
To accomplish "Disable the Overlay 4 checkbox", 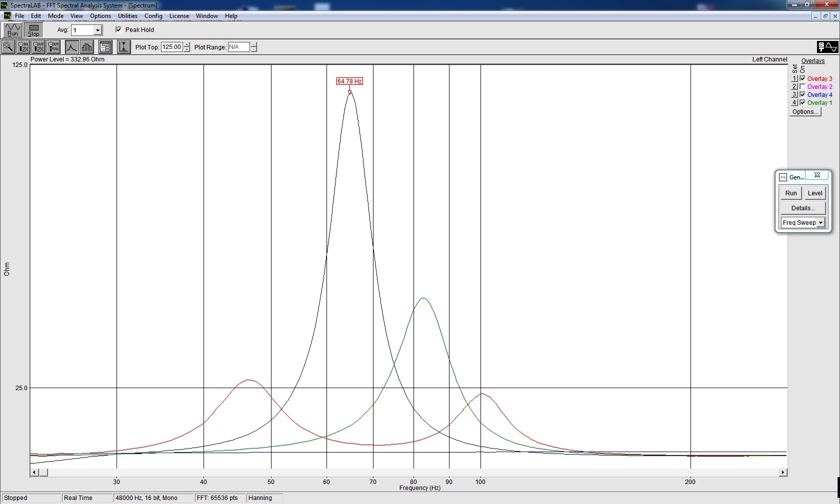I will click(x=802, y=95).
